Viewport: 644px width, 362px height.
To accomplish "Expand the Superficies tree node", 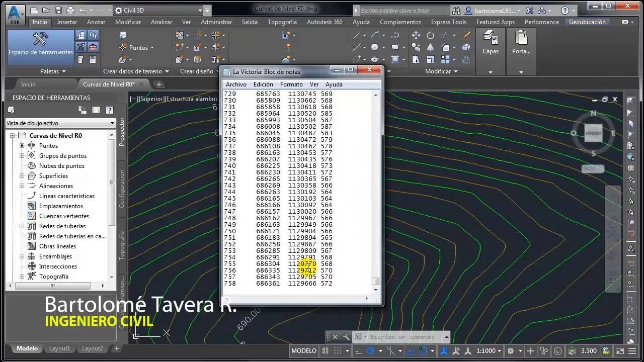I will pos(22,176).
